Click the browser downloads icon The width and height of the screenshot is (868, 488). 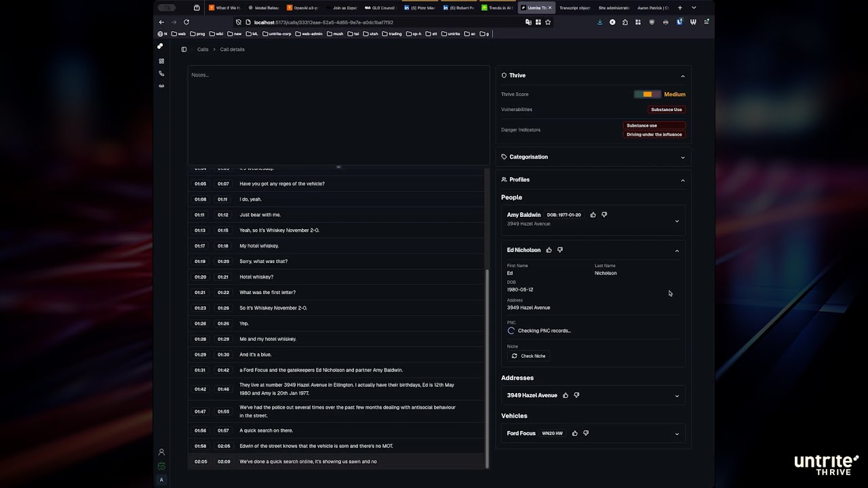coord(599,22)
